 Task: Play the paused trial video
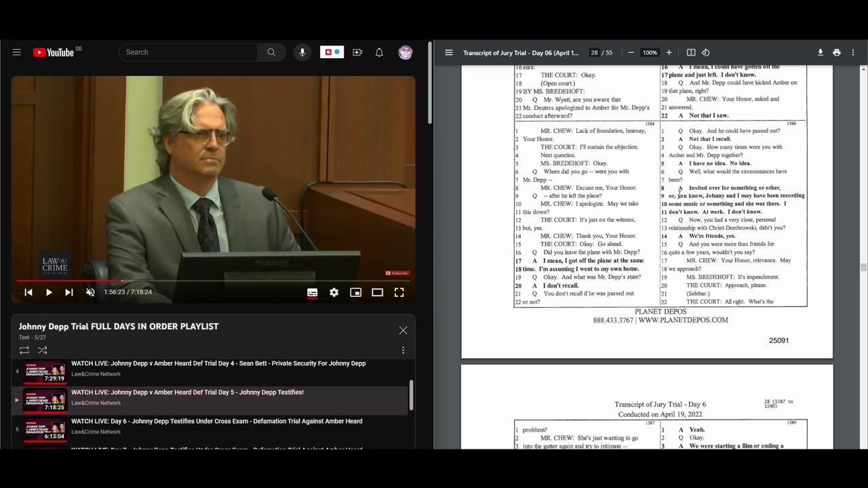pos(49,292)
